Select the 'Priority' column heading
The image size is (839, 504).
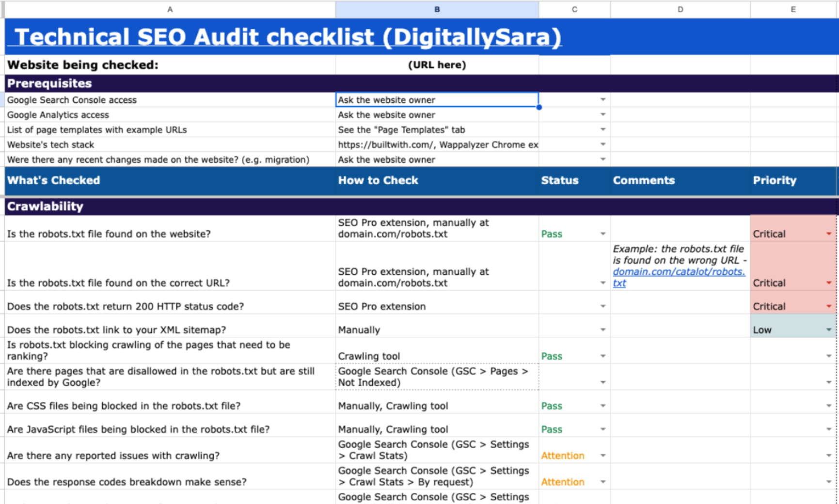(x=793, y=181)
